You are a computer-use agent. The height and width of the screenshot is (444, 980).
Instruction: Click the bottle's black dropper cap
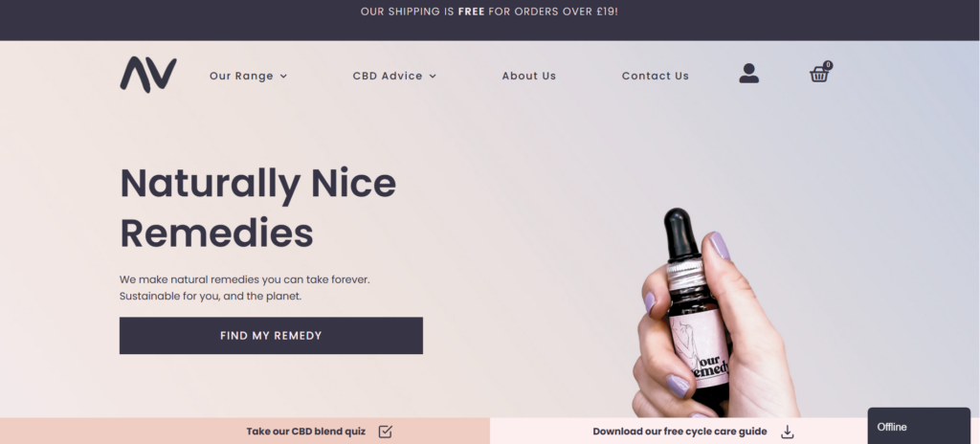click(679, 234)
